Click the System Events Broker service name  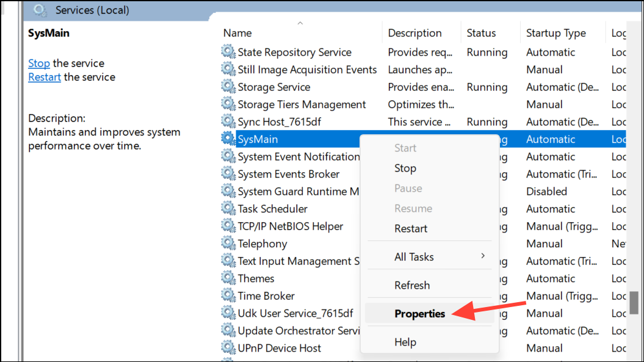[288, 174]
